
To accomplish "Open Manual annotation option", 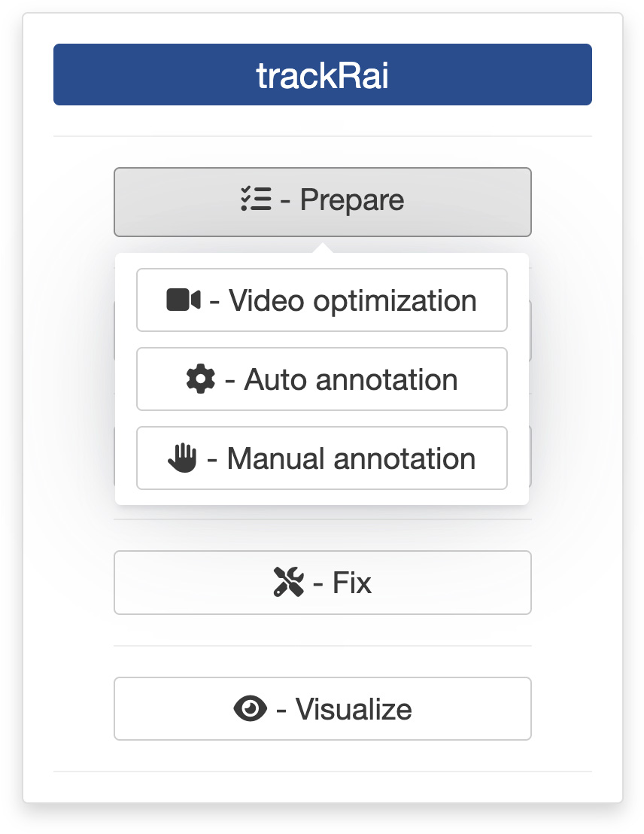I will click(x=322, y=458).
